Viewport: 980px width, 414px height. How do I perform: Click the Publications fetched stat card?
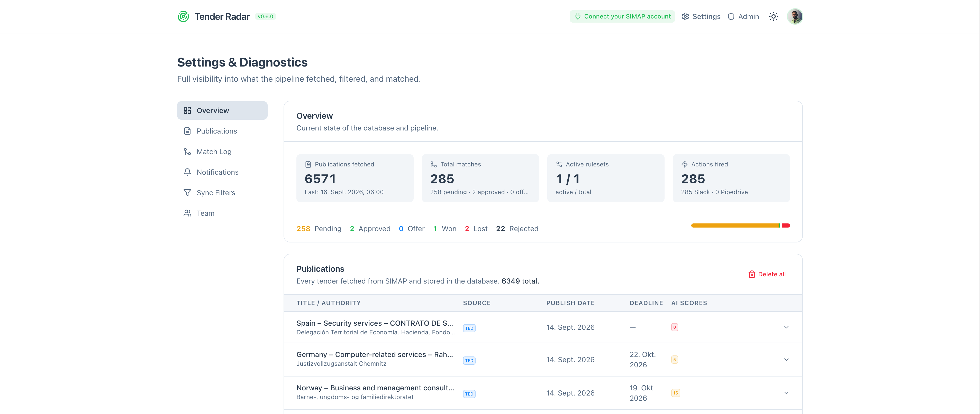[355, 178]
